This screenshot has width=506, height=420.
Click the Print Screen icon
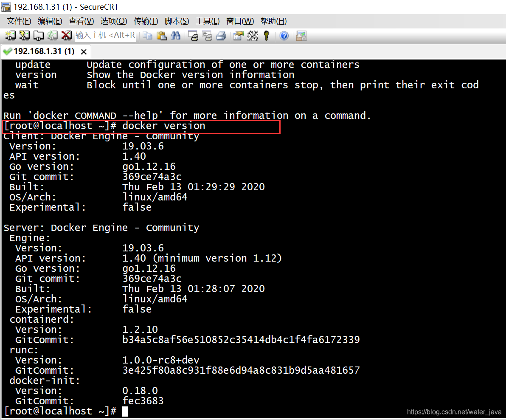(193, 36)
